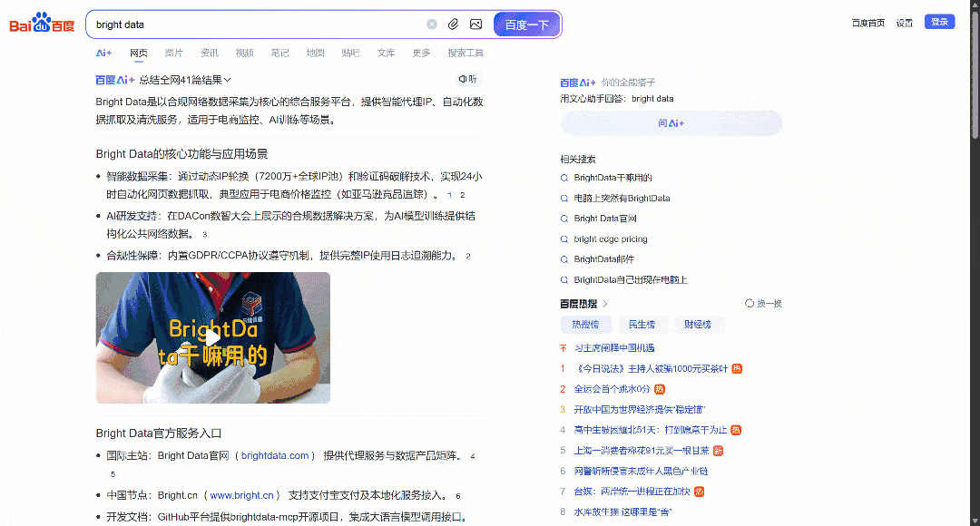Clear the search box with the x icon
Image resolution: width=980 pixels, height=526 pixels.
click(x=433, y=24)
